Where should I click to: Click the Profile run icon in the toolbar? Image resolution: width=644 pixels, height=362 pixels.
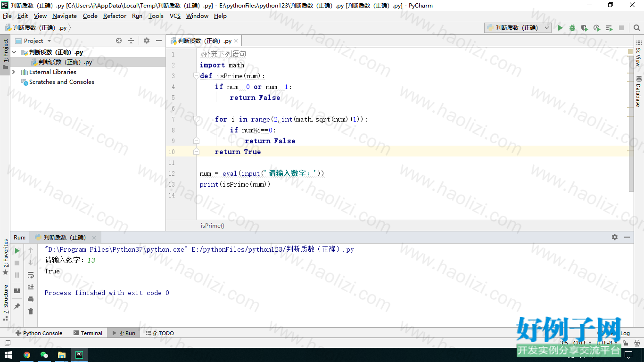(597, 28)
